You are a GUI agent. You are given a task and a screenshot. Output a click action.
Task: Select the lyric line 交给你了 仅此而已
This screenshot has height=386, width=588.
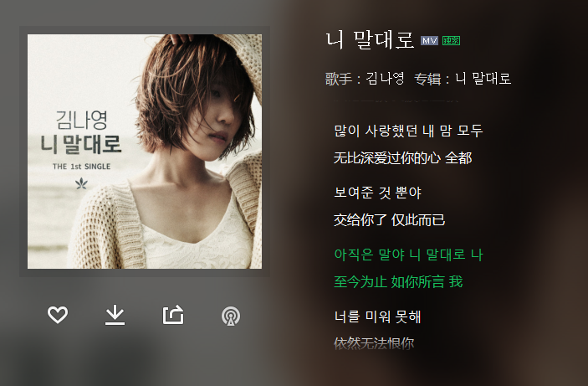point(389,219)
